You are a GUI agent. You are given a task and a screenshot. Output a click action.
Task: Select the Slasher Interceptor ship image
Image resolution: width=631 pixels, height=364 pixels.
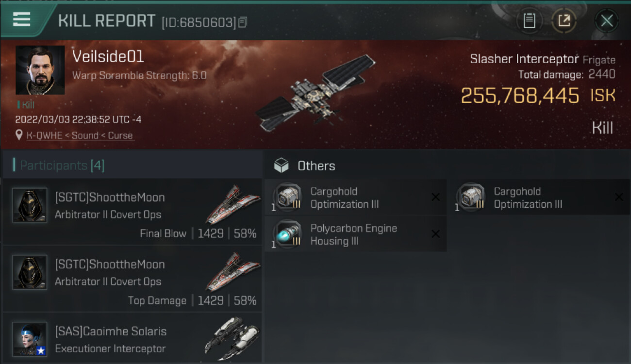(x=315, y=93)
